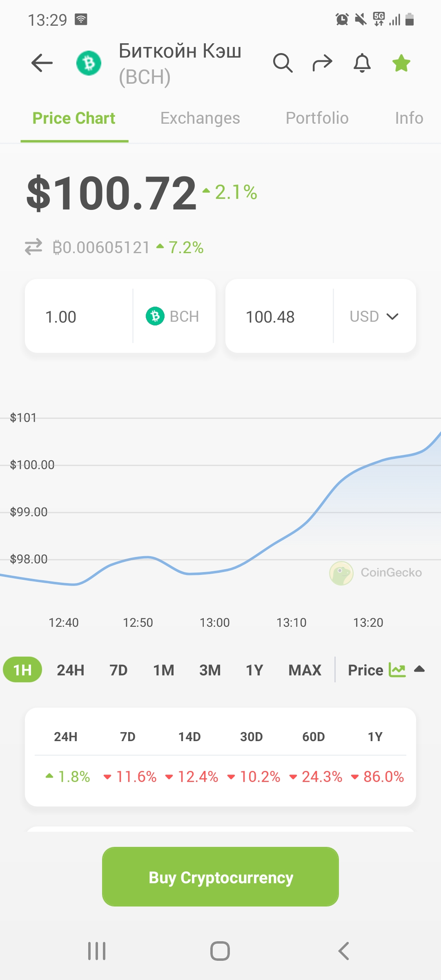Open the Exchanges tab
The image size is (441, 980).
point(200,118)
